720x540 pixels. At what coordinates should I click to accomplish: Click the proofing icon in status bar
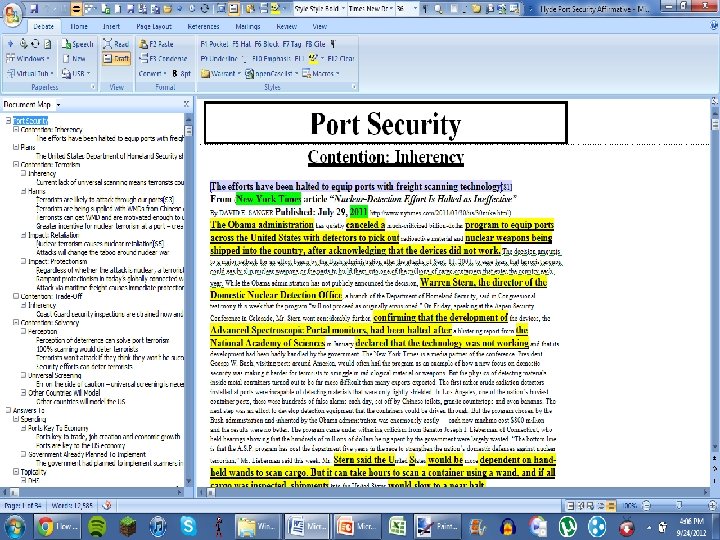click(107, 506)
